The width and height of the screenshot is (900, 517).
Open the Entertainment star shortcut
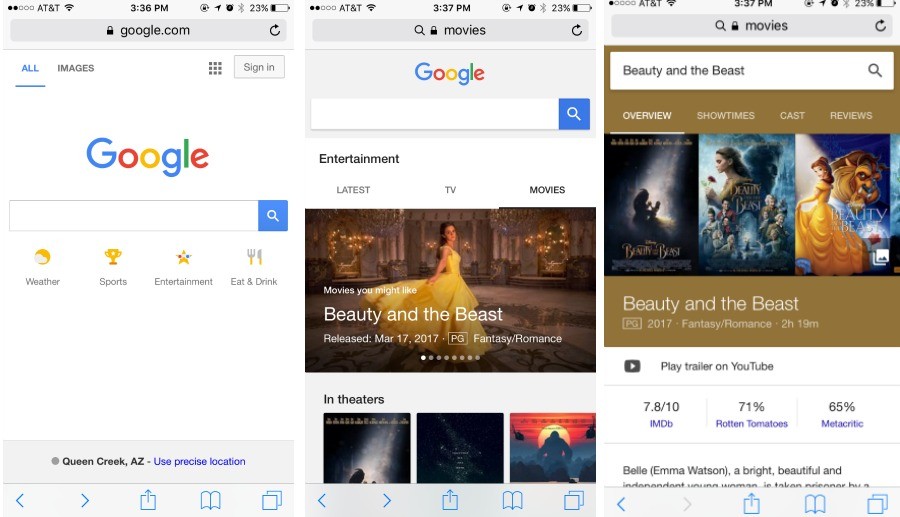point(183,256)
